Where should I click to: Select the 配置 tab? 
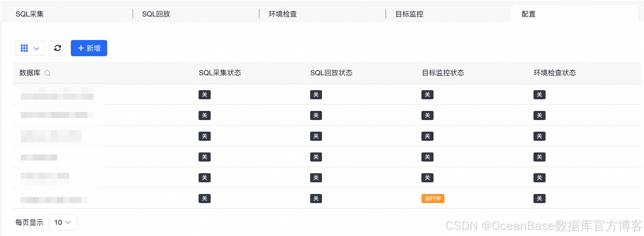[529, 14]
